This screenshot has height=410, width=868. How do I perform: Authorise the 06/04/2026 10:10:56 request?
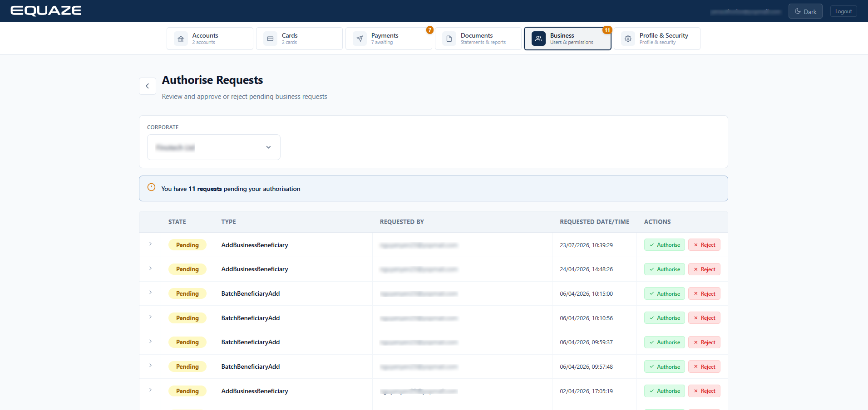[x=664, y=318]
